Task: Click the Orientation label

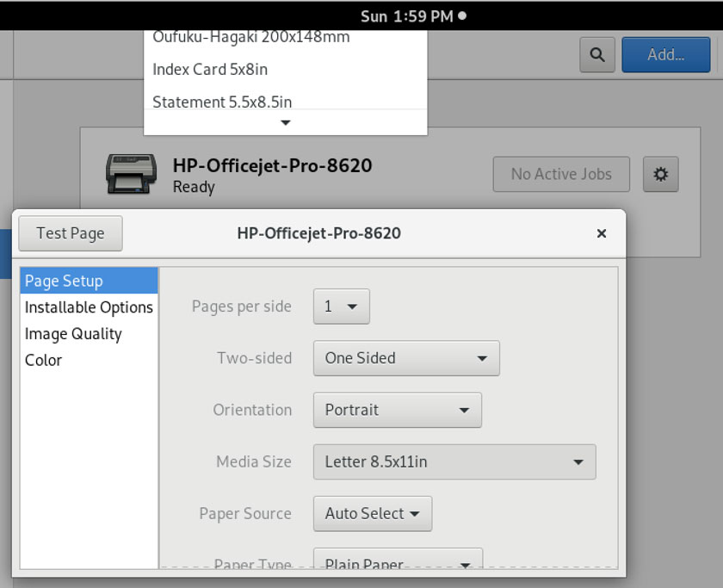Action: (x=252, y=410)
